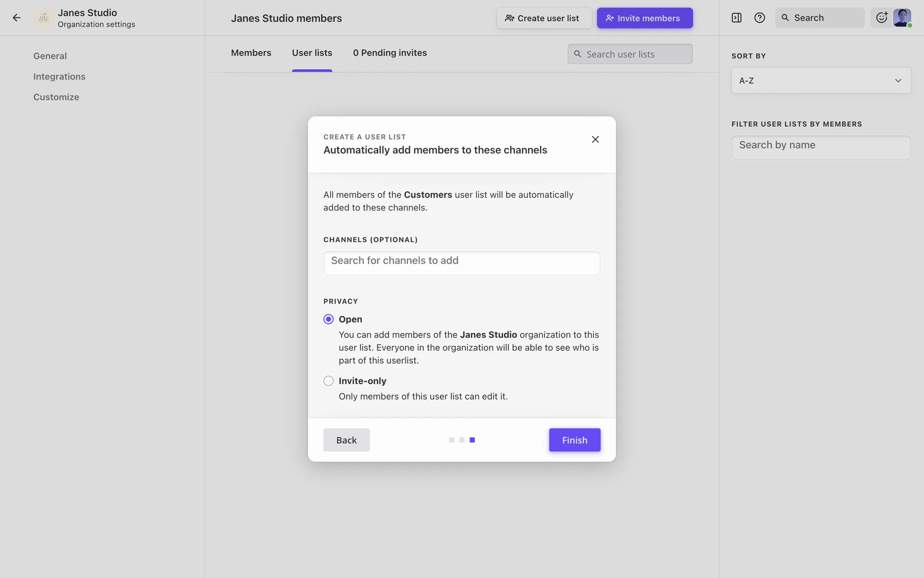The height and width of the screenshot is (578, 924).
Task: Open the help question mark icon
Action: (759, 18)
